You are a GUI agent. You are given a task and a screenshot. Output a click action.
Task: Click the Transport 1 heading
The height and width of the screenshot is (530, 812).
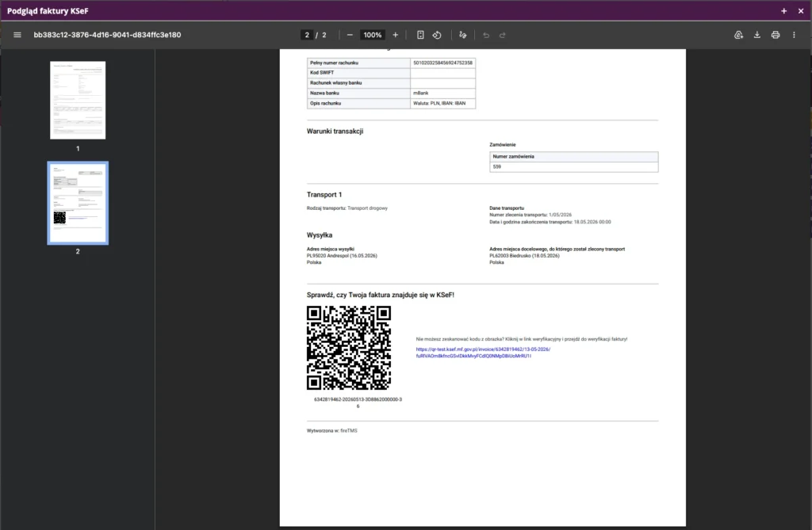324,195
